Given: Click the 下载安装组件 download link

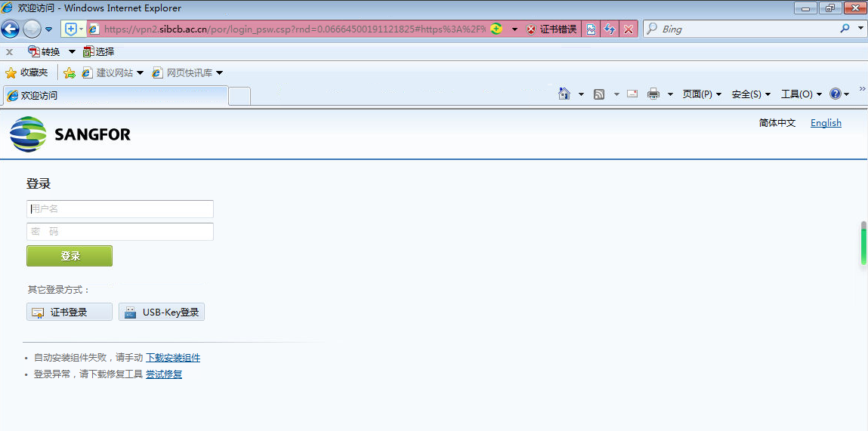Looking at the screenshot, I should click(173, 358).
